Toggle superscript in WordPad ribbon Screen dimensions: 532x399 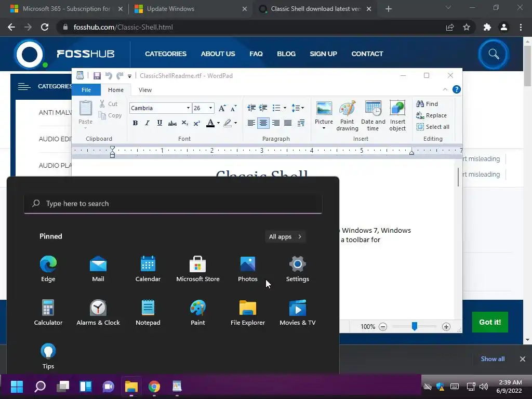point(197,123)
